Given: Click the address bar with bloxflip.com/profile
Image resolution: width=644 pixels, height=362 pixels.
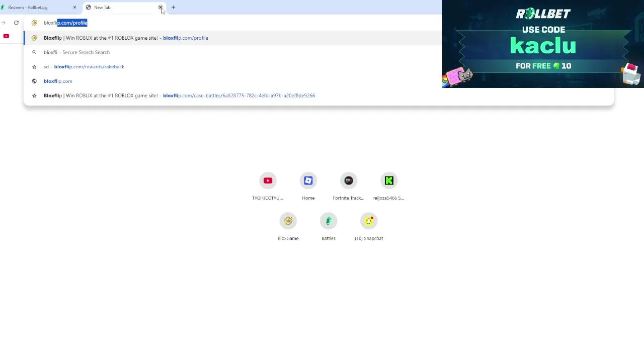Looking at the screenshot, I should (319, 23).
